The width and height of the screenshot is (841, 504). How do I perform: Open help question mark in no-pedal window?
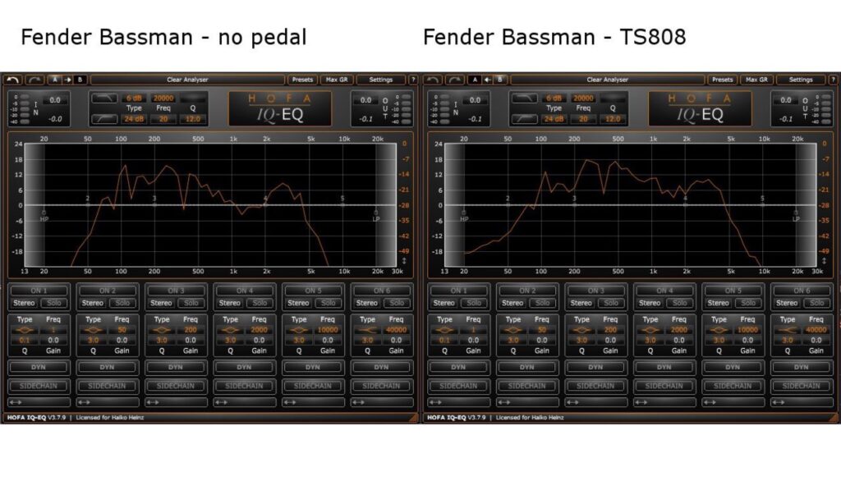(413, 80)
